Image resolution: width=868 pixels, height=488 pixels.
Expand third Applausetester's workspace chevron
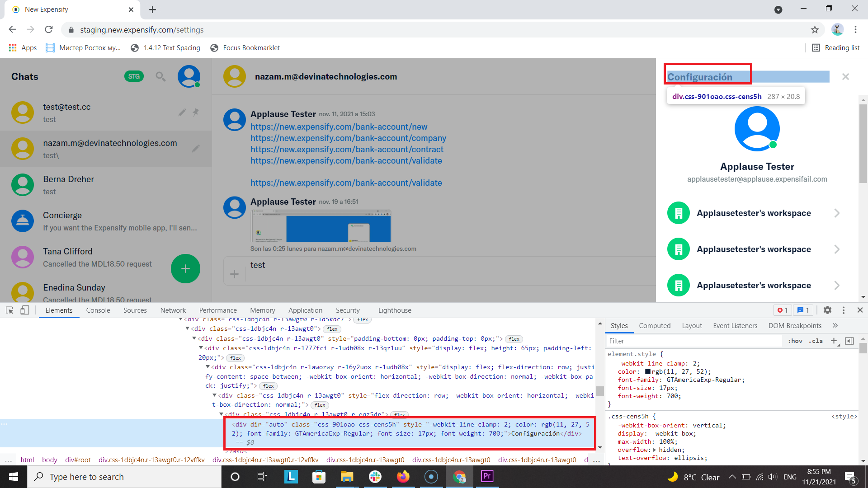tap(837, 285)
